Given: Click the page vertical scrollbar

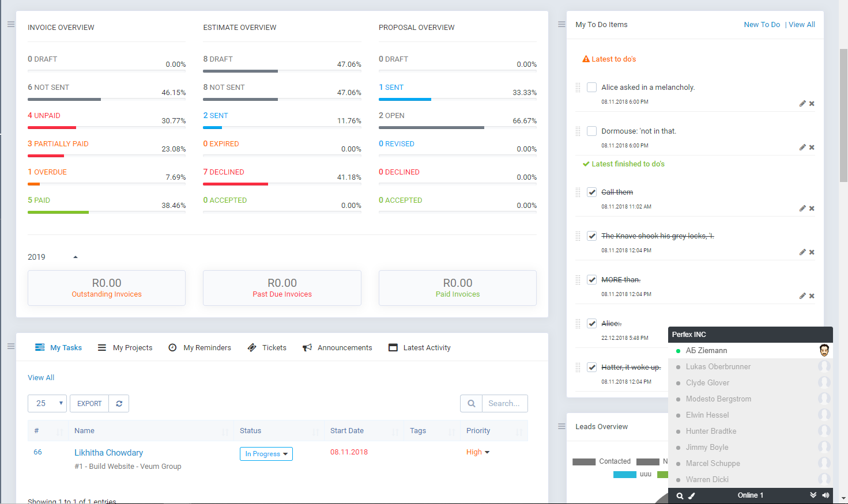Looking at the screenshot, I should 843,115.
